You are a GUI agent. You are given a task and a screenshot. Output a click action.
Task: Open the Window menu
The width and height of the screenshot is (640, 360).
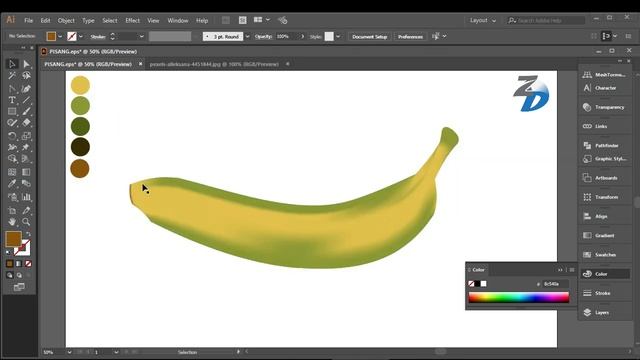pyautogui.click(x=178, y=20)
